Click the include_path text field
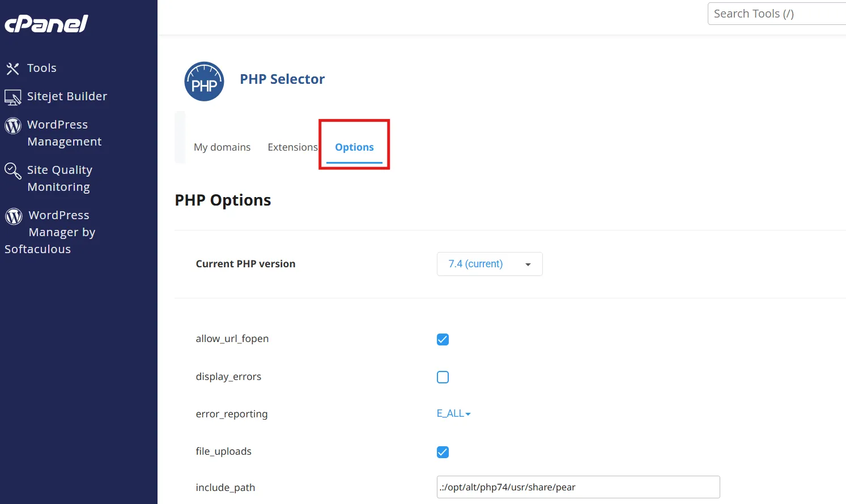Image resolution: width=846 pixels, height=504 pixels. coord(578,487)
